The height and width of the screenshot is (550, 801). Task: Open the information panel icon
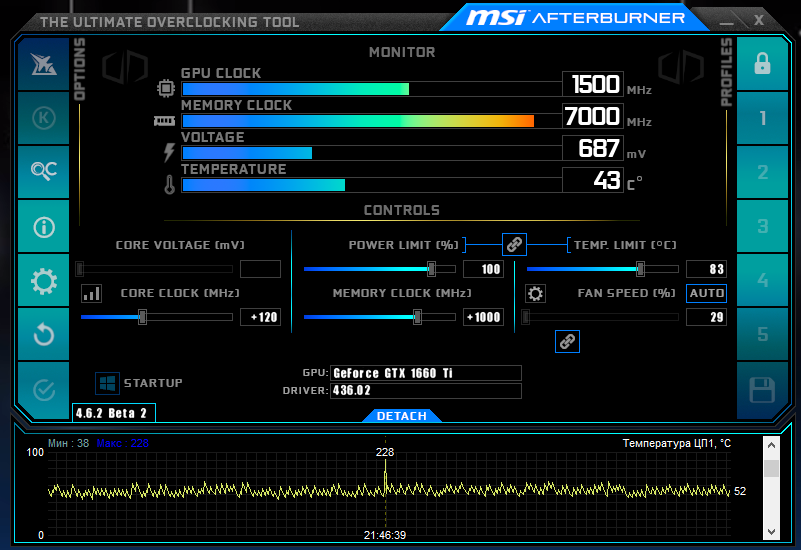pos(43,226)
